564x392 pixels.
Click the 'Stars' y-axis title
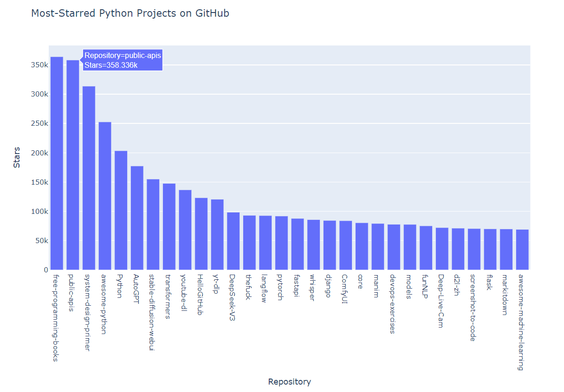(x=17, y=157)
